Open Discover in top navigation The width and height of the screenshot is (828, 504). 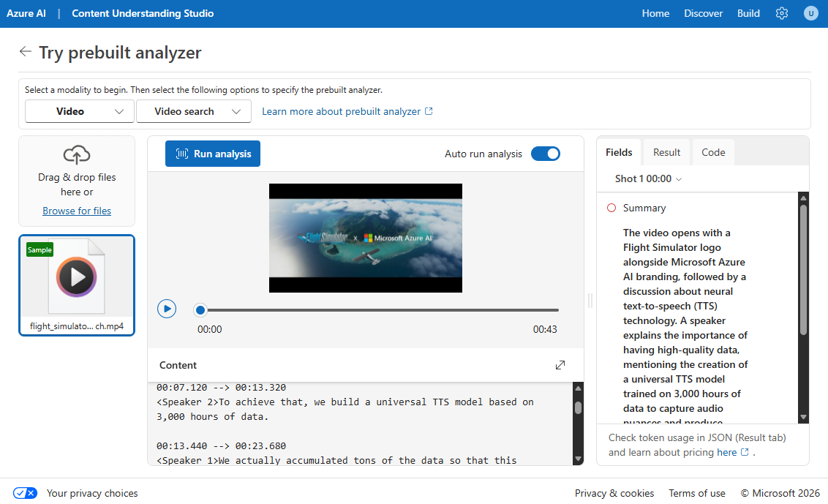[703, 13]
